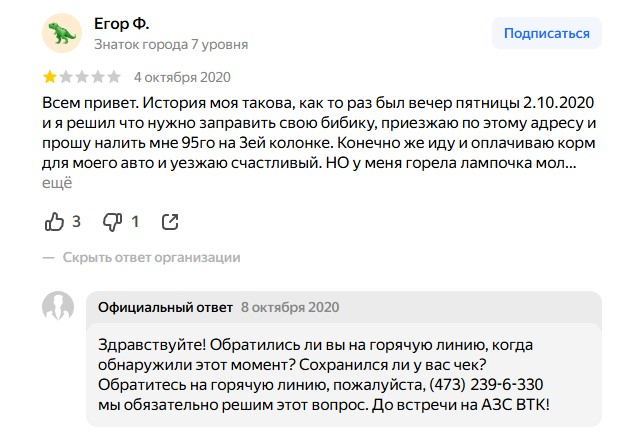
Task: Click the third gray rating star
Action: point(82,76)
